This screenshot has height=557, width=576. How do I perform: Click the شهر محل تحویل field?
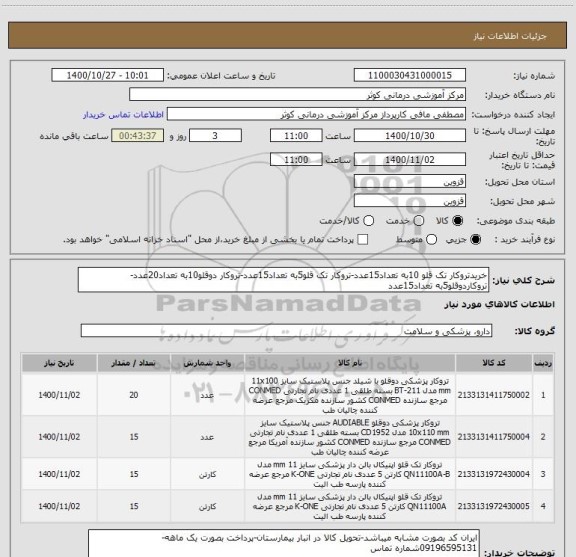pos(410,201)
